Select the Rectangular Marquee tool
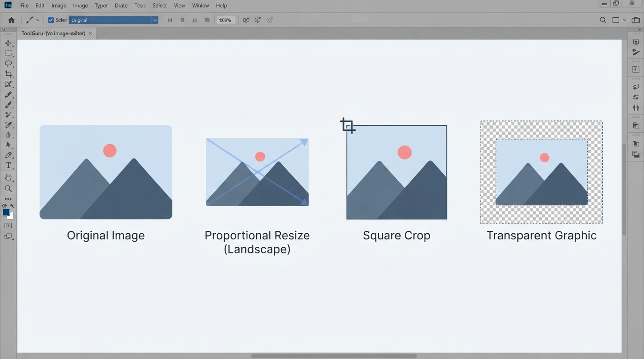 [x=8, y=53]
